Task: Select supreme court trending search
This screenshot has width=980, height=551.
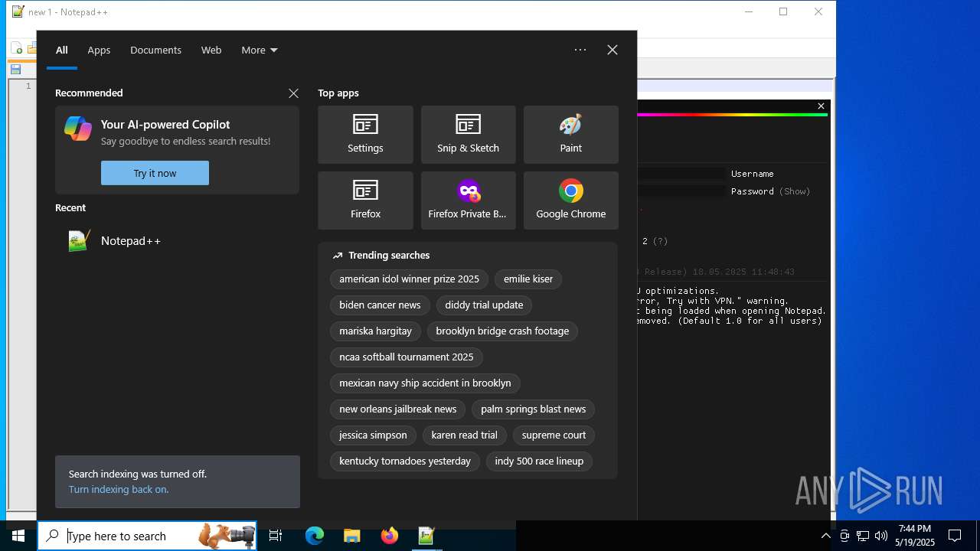Action: coord(554,435)
